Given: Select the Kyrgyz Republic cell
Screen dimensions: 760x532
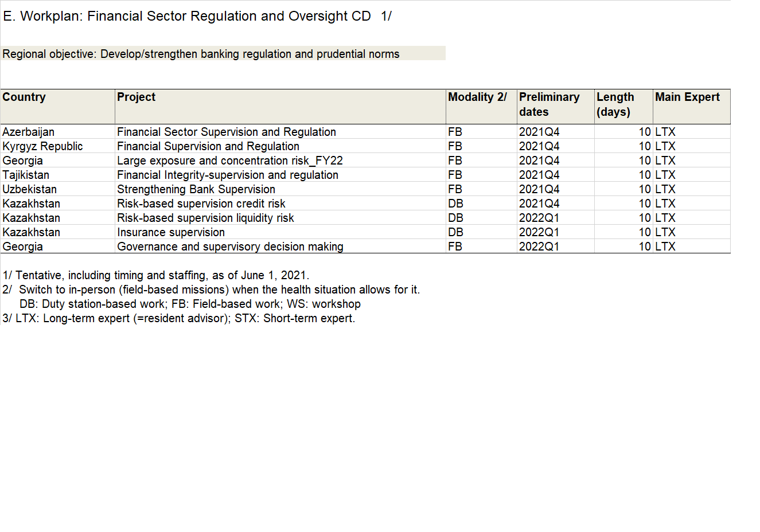Looking at the screenshot, I should 42,146.
